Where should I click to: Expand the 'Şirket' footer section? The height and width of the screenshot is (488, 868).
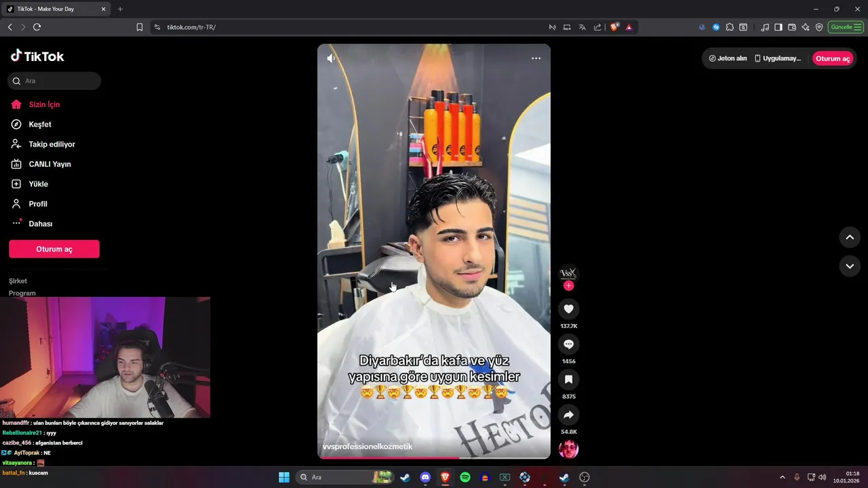click(x=18, y=281)
